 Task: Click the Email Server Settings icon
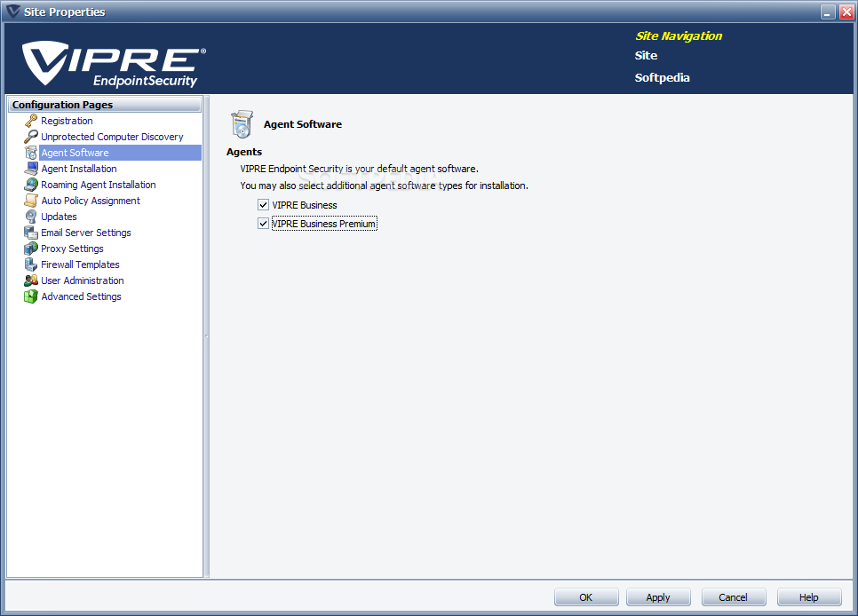[x=31, y=232]
